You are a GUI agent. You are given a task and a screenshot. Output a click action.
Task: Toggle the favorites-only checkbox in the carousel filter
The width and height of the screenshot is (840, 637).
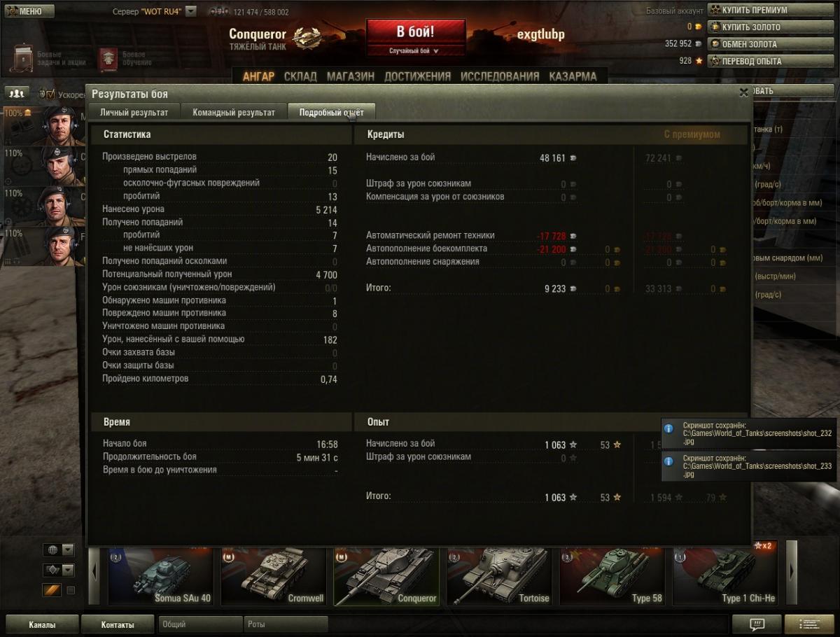[x=70, y=590]
